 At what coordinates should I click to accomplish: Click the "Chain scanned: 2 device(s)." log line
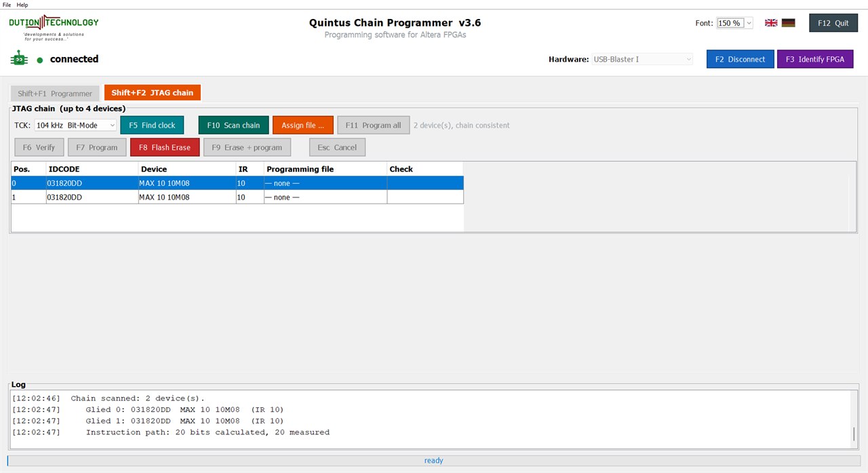click(138, 398)
